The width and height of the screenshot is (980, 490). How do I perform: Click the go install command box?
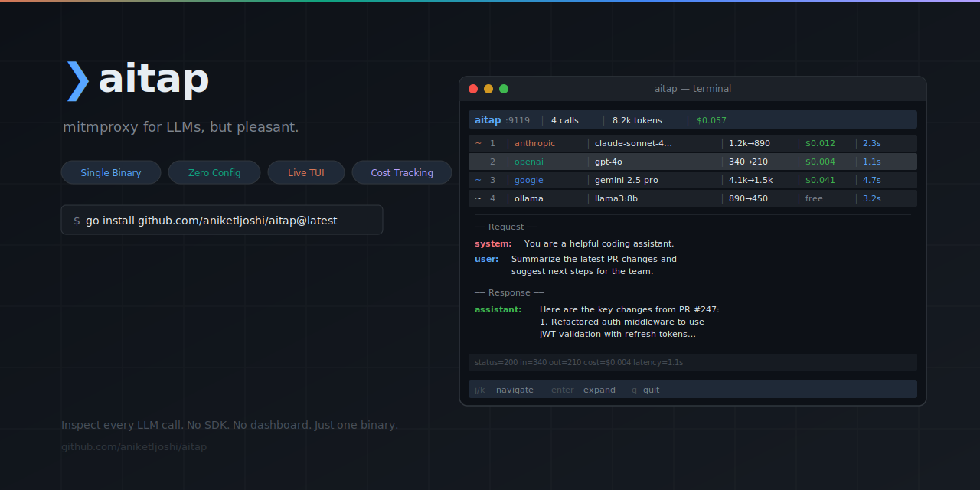[x=222, y=220]
